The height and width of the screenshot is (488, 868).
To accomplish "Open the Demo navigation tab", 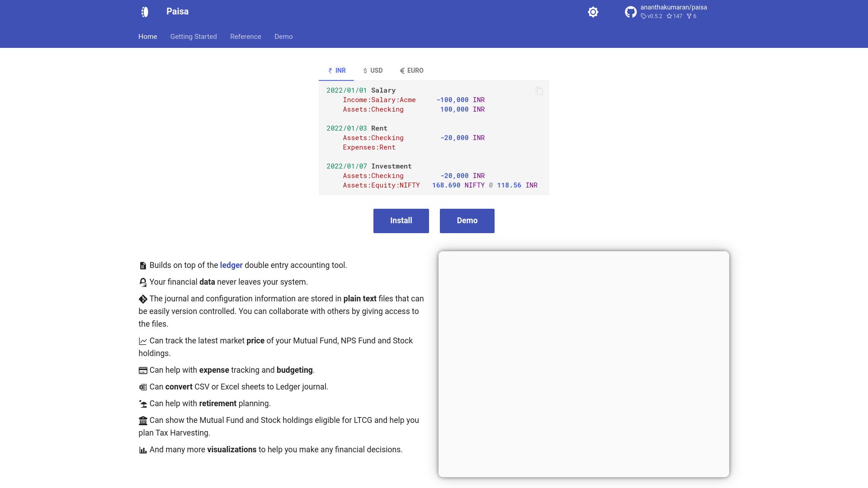I will click(283, 37).
